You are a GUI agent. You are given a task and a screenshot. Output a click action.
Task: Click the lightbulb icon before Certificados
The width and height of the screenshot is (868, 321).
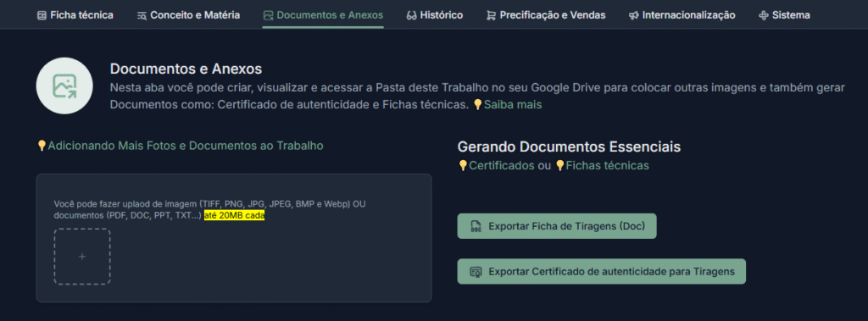click(x=463, y=165)
